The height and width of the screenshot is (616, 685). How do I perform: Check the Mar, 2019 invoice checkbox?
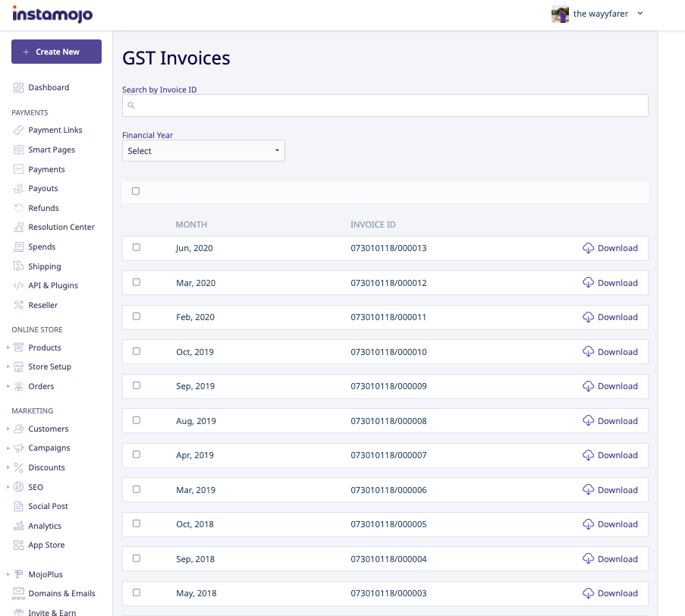pos(137,489)
